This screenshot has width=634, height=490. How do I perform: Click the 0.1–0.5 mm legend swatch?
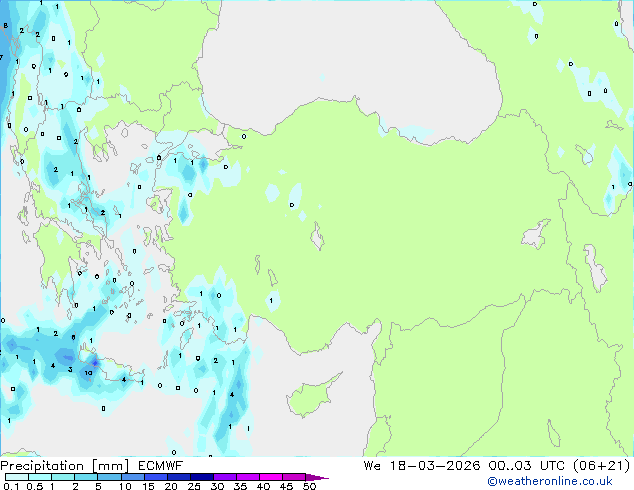coord(17,477)
